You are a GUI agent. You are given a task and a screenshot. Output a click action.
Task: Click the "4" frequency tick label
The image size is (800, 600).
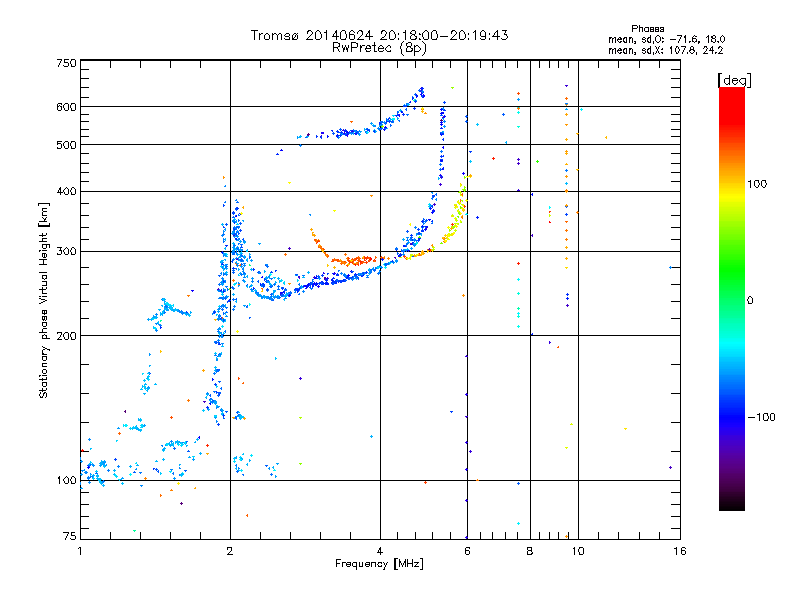[x=380, y=551]
